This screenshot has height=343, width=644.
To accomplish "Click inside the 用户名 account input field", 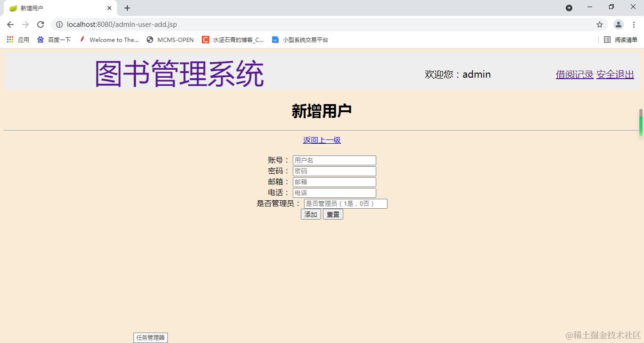I will coord(334,160).
